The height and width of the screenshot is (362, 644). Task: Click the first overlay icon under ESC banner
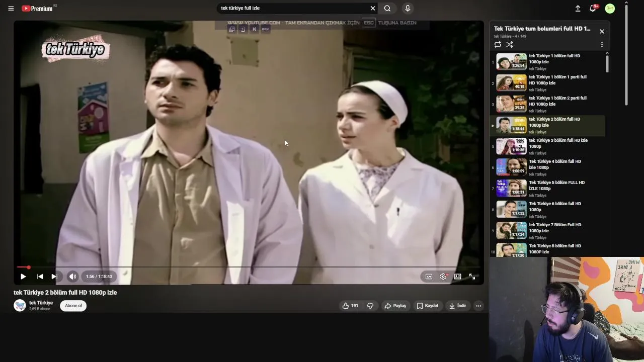232,29
